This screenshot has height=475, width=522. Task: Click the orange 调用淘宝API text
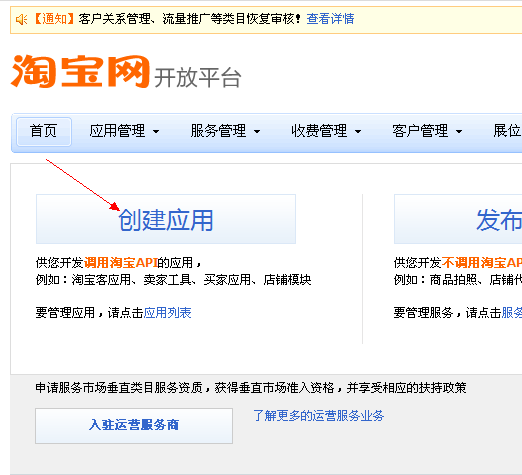120,263
